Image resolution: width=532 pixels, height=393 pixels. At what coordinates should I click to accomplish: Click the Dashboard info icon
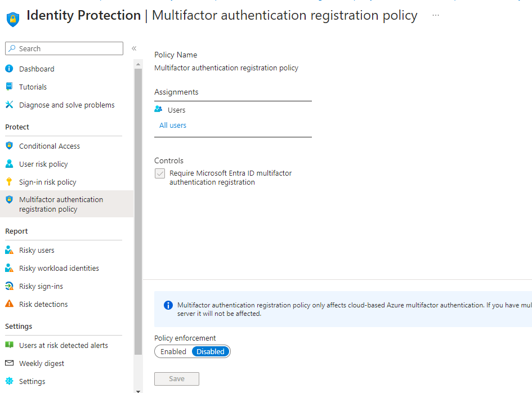[9, 69]
